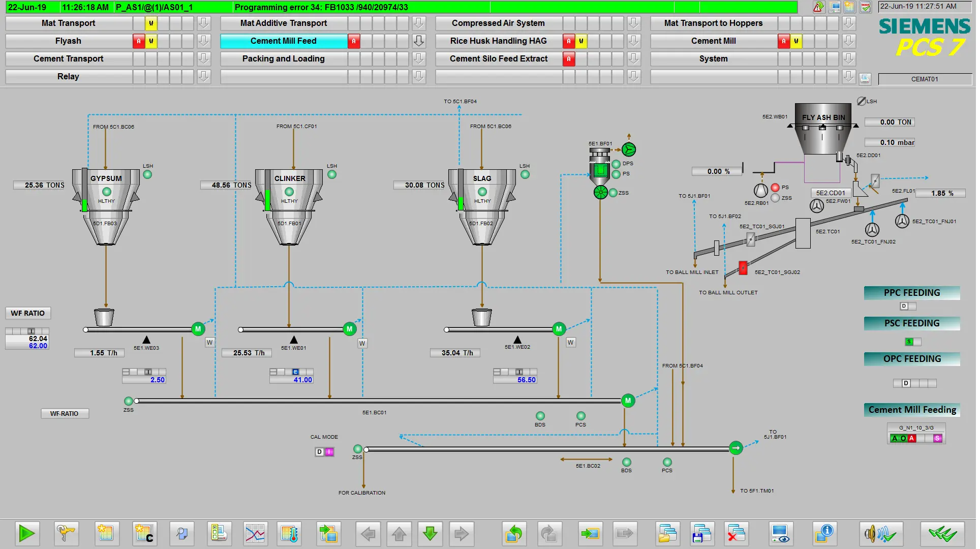Image resolution: width=980 pixels, height=549 pixels.
Task: Expand the Flyash group down arrow
Action: (x=203, y=41)
